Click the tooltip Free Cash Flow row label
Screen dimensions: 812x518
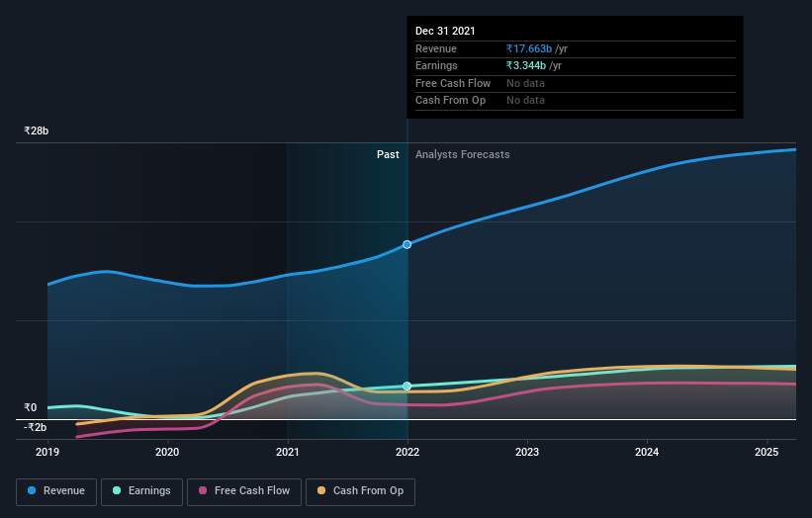(453, 83)
